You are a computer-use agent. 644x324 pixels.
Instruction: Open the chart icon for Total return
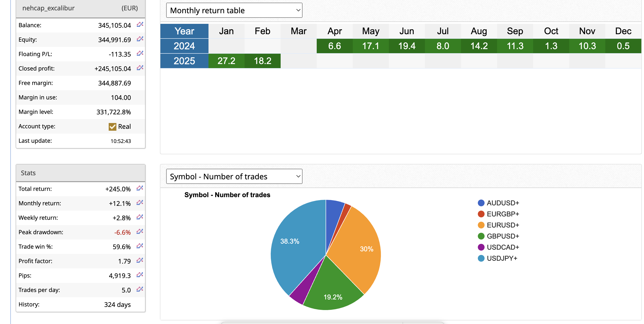pyautogui.click(x=139, y=188)
